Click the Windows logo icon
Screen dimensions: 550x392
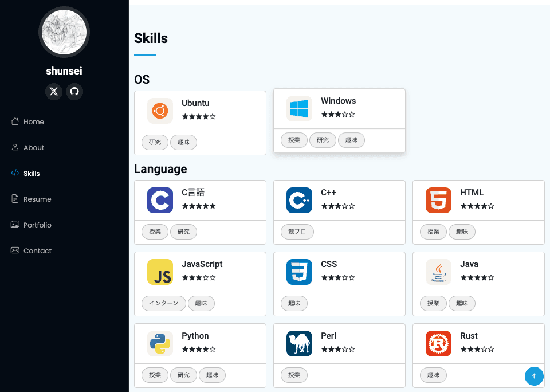tap(299, 108)
